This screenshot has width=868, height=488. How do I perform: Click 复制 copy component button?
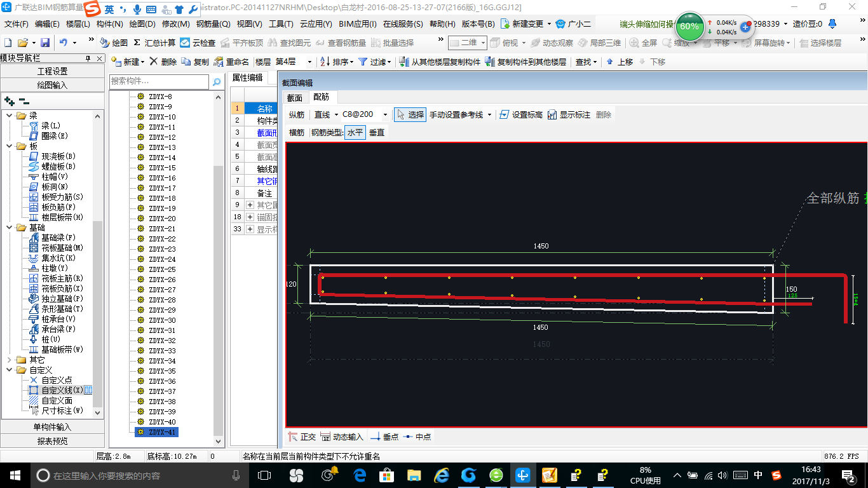tap(195, 62)
